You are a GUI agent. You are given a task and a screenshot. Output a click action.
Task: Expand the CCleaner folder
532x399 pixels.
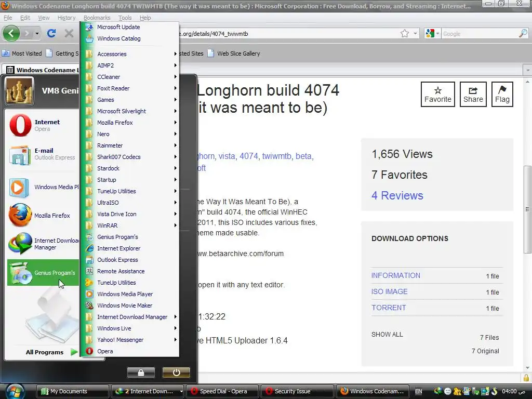(x=130, y=77)
